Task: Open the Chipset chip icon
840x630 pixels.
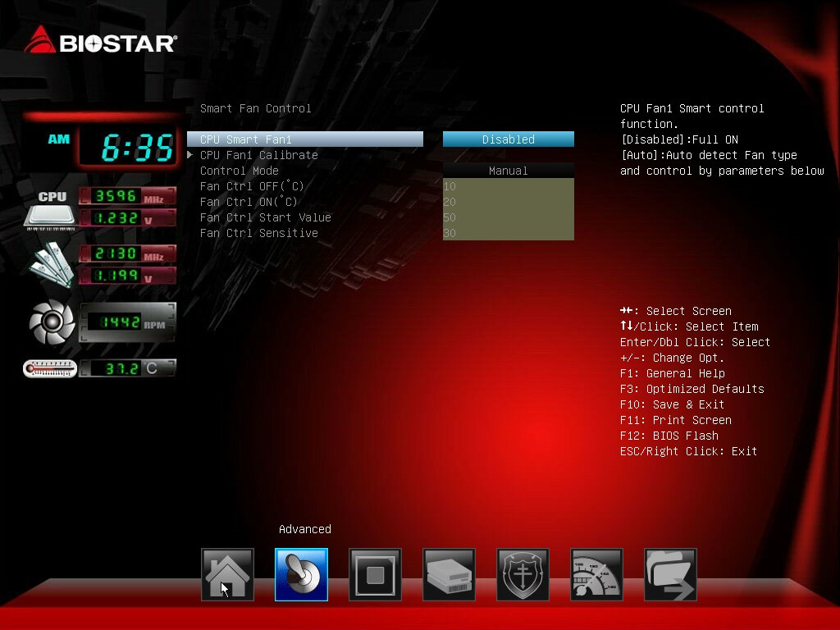Action: 375,574
